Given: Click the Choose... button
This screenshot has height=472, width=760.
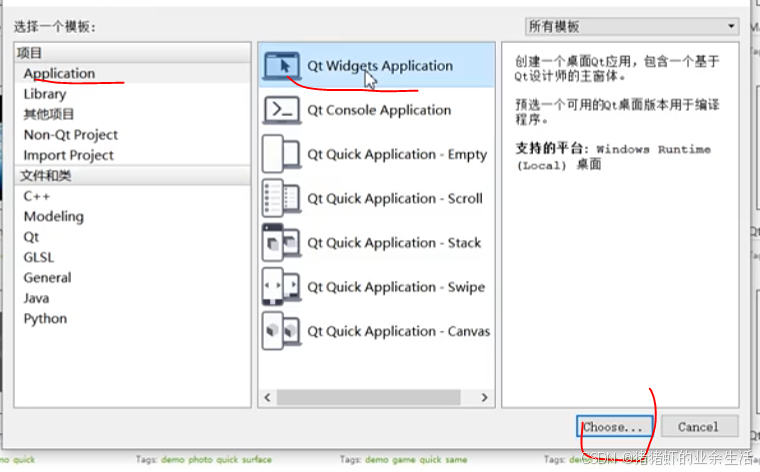Looking at the screenshot, I should click(614, 426).
